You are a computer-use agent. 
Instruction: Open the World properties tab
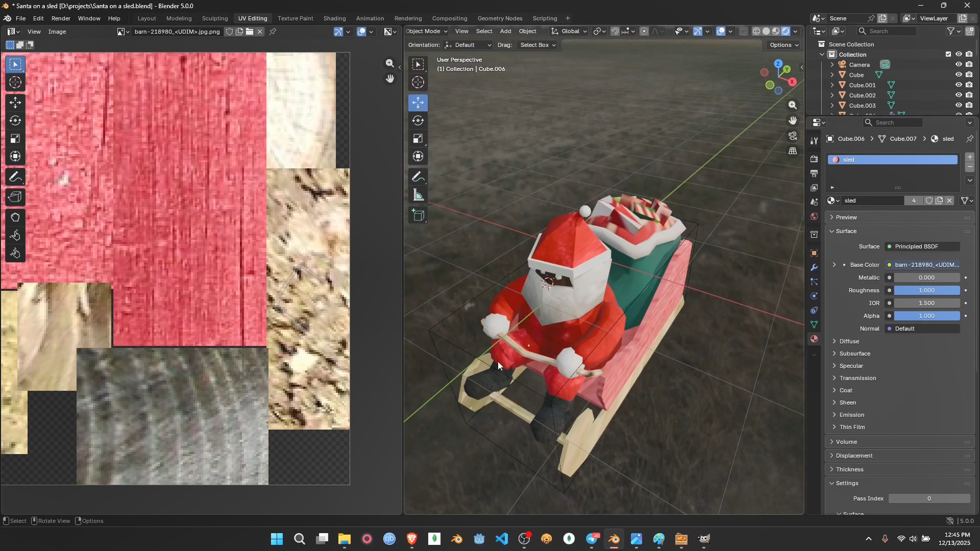coord(814,217)
